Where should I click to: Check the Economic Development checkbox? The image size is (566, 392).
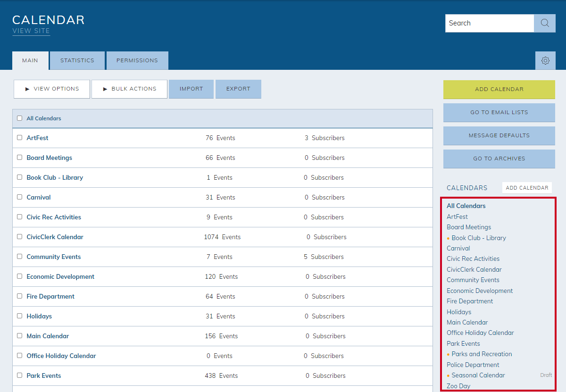coord(20,276)
